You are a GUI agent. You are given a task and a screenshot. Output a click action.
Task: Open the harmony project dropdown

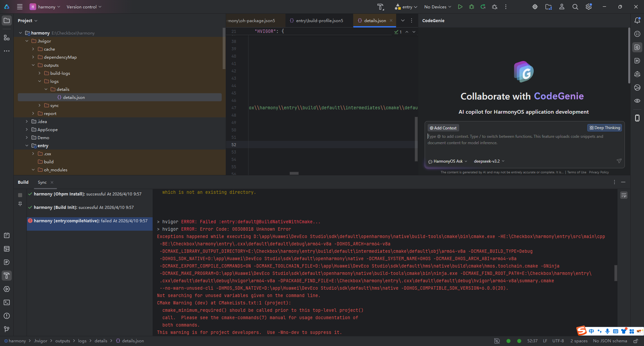click(45, 7)
